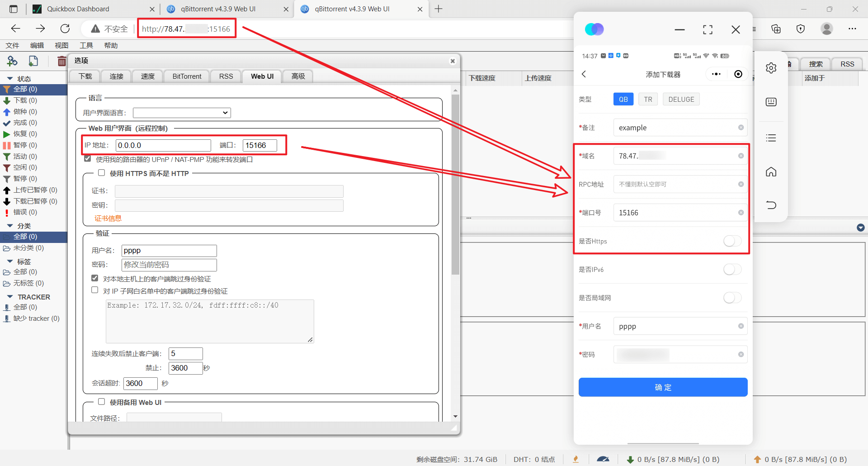The height and width of the screenshot is (466, 868).
Task: Open the three-dot menu in 添加下载器 header
Action: pyautogui.click(x=716, y=74)
